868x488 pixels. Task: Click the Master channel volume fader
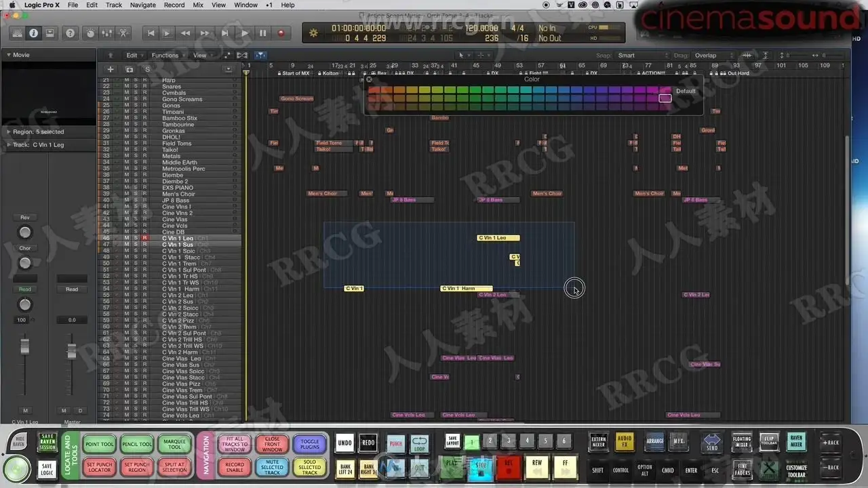click(x=71, y=350)
